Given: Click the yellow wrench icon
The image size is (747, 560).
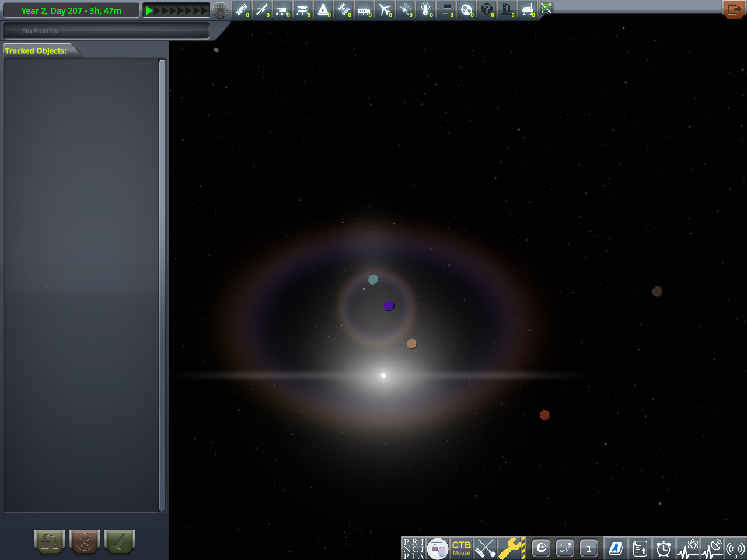Looking at the screenshot, I should (x=511, y=548).
